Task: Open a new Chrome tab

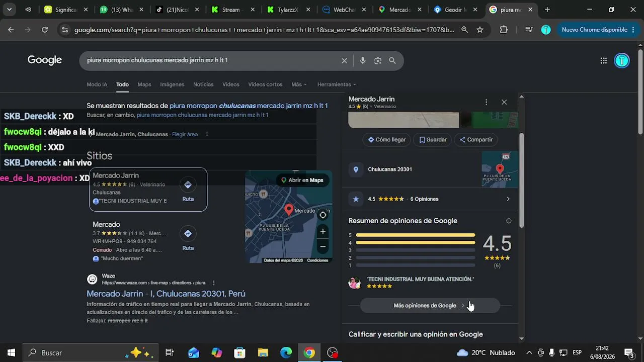Action: 547,10
